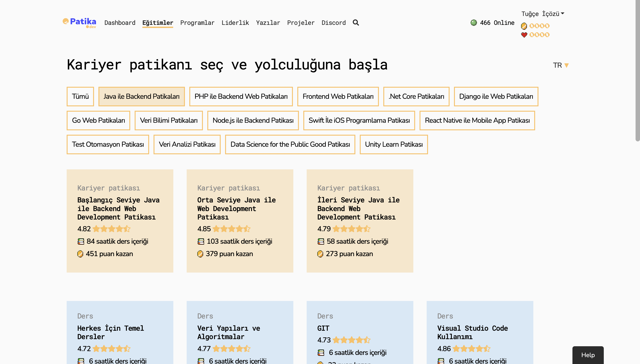
Task: Select the Tümü filter
Action: coord(80,97)
